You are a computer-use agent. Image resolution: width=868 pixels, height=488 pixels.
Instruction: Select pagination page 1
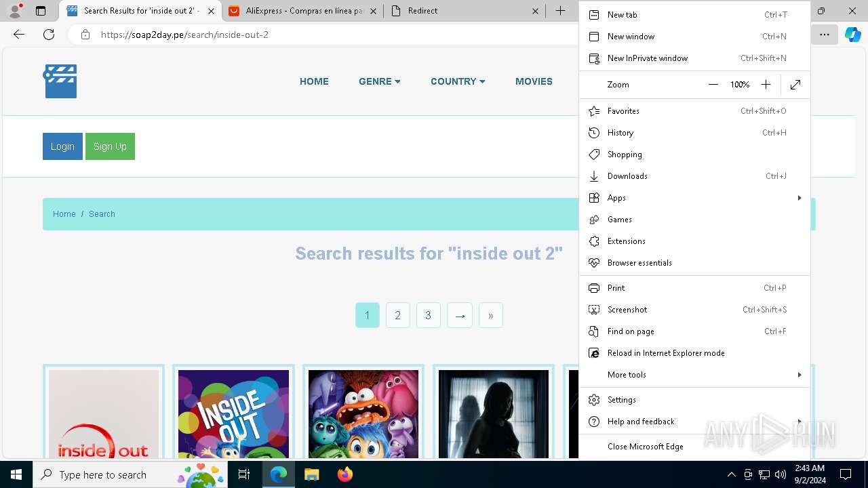(x=368, y=315)
